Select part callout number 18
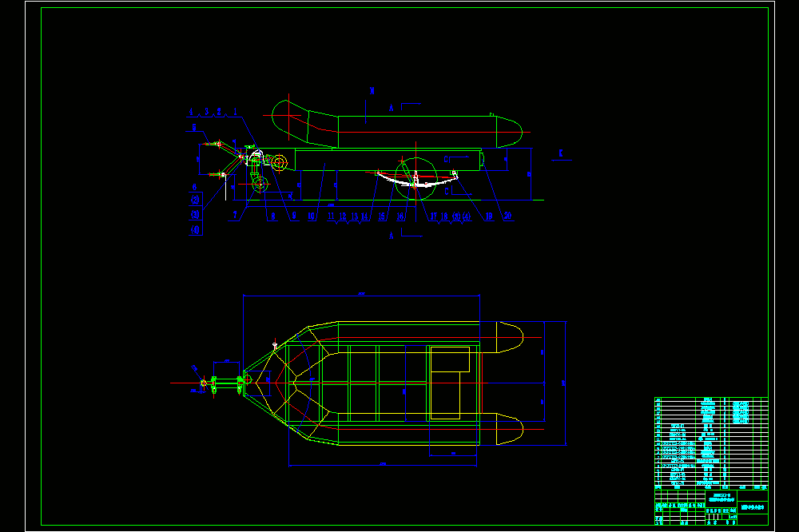Viewport: 799px width, 532px height. 444,216
